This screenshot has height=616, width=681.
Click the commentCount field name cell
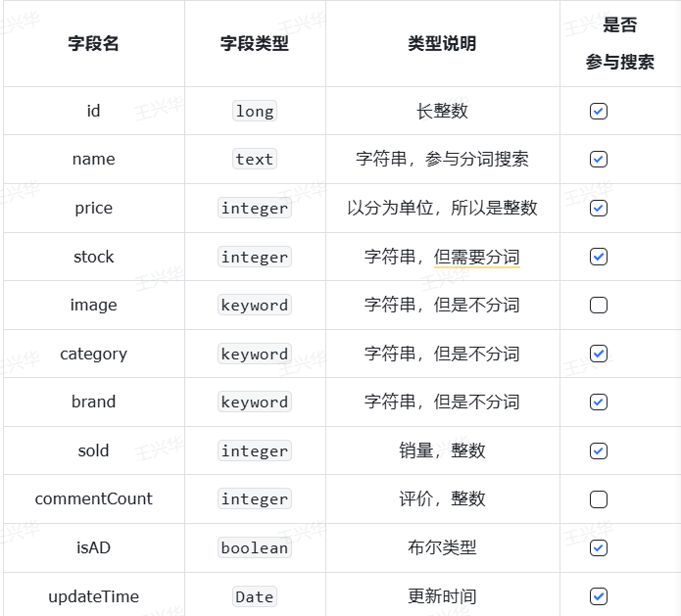click(x=94, y=499)
